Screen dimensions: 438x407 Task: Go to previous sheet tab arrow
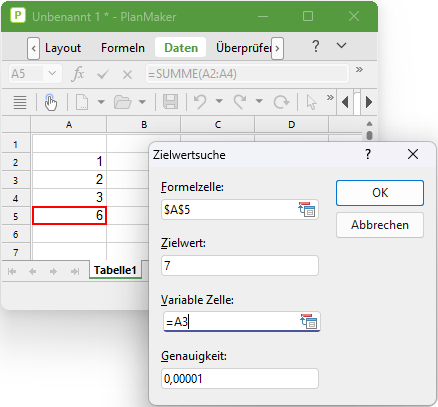33,272
